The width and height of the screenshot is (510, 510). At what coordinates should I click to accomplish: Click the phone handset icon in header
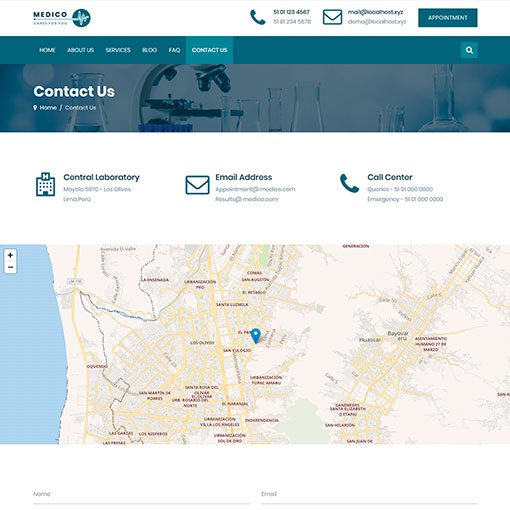258,17
